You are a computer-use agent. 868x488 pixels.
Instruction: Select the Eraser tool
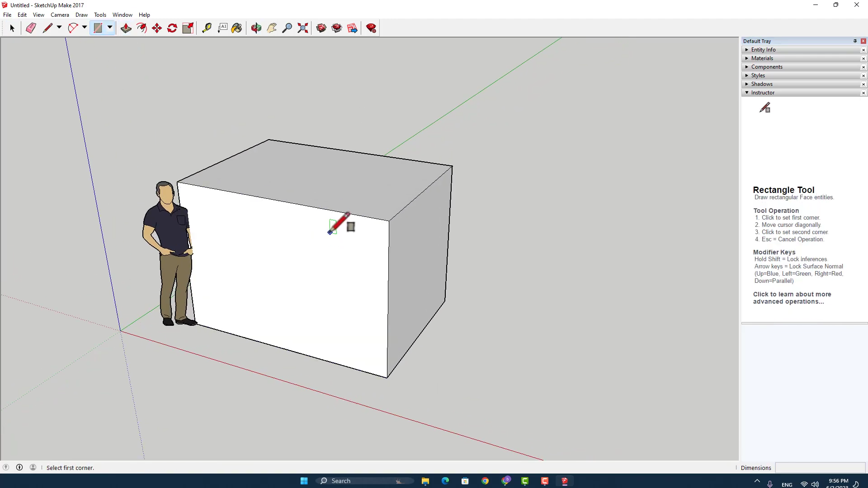[x=31, y=28]
